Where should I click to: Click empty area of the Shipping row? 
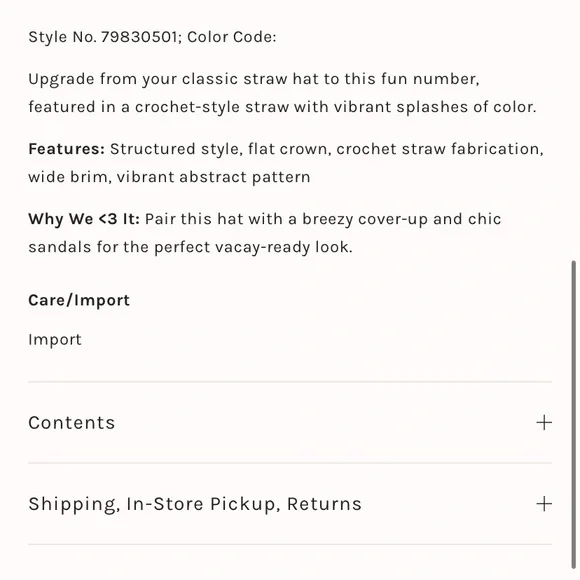pos(448,504)
